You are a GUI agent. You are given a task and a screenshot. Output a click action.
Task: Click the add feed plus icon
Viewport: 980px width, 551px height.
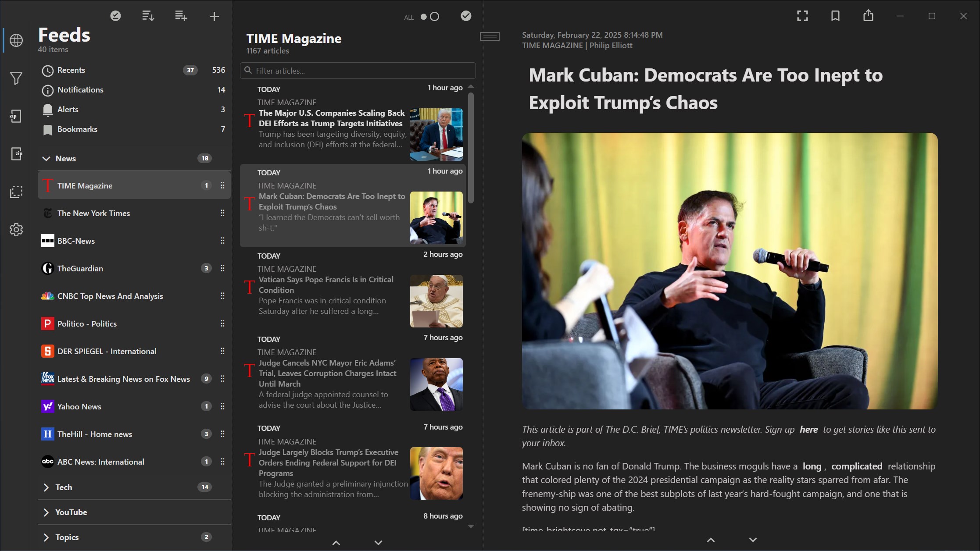coord(214,17)
